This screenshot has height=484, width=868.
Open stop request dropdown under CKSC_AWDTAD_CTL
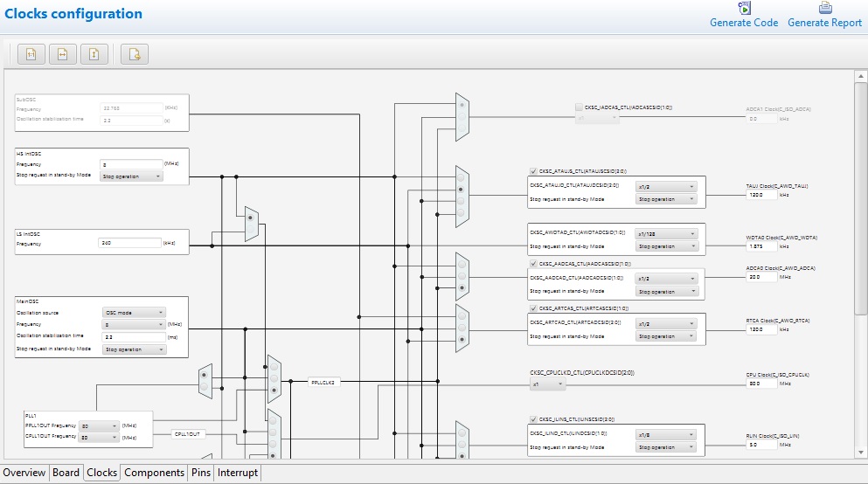(x=666, y=246)
